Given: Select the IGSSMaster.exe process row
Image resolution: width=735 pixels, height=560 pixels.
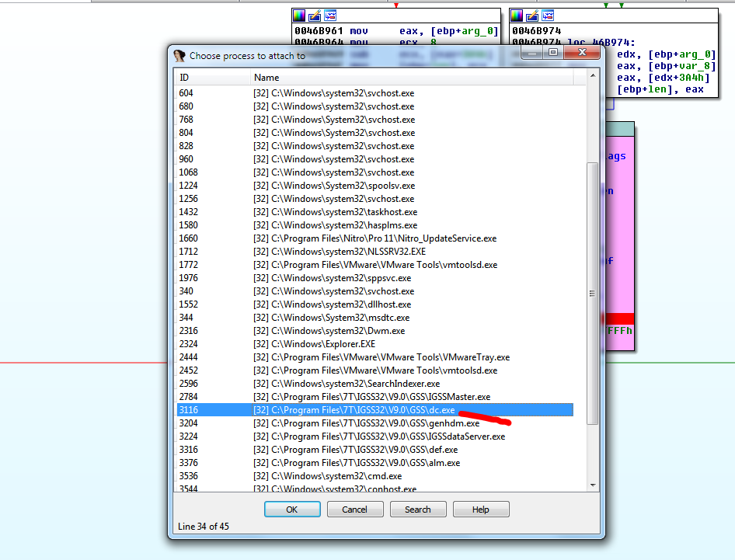Looking at the screenshot, I should tap(371, 397).
